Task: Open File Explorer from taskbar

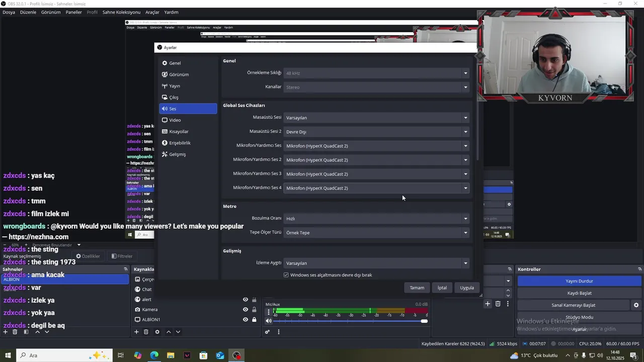Action: [171, 355]
